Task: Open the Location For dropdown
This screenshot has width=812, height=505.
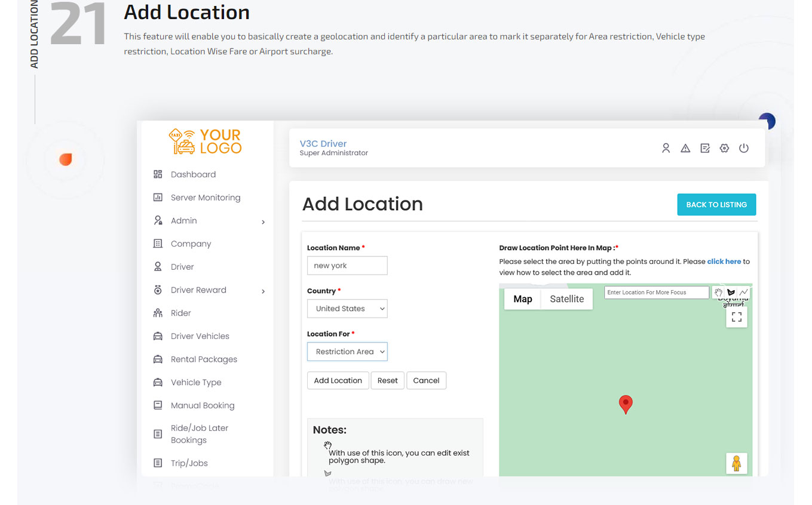Action: [x=347, y=352]
